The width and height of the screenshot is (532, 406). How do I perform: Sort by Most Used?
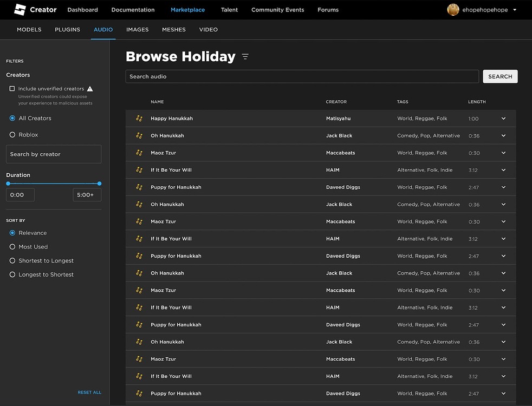[x=12, y=247]
